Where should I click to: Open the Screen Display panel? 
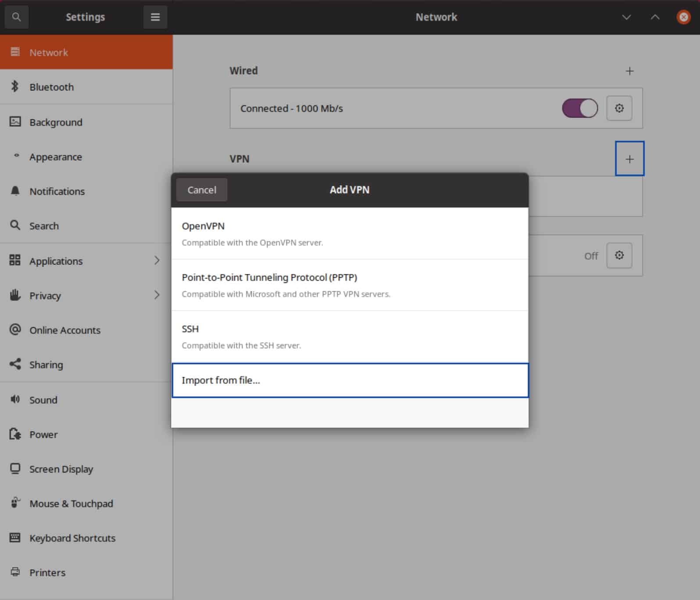click(x=86, y=469)
